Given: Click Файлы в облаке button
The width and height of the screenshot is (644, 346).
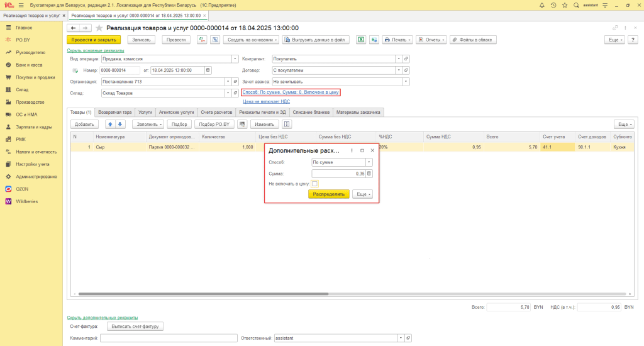Looking at the screenshot, I should [x=473, y=40].
